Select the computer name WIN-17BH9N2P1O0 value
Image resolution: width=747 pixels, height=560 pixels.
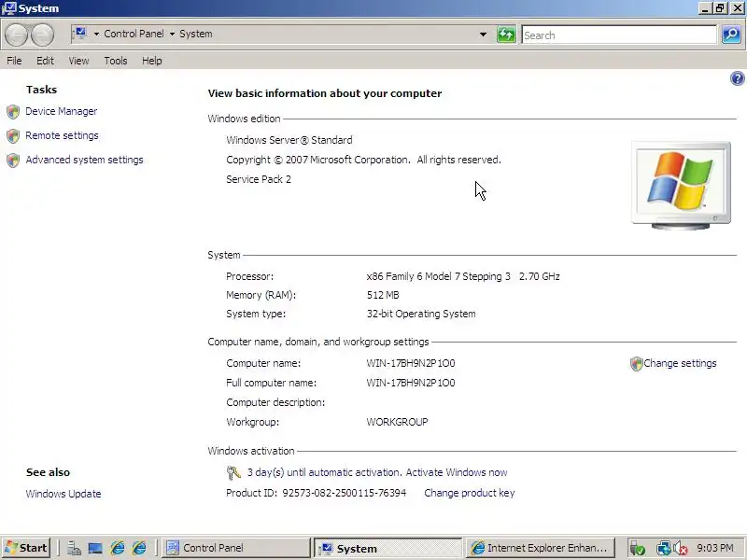coord(410,363)
